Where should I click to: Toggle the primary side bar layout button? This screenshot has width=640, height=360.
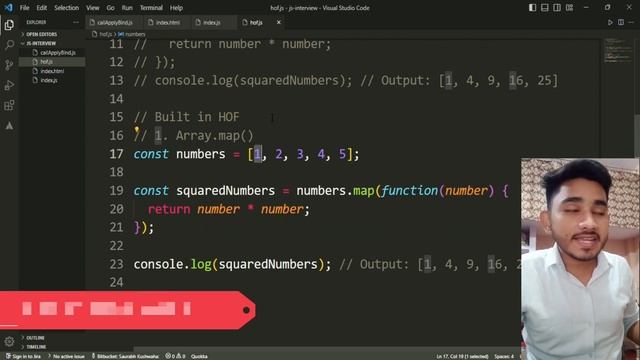(532, 7)
